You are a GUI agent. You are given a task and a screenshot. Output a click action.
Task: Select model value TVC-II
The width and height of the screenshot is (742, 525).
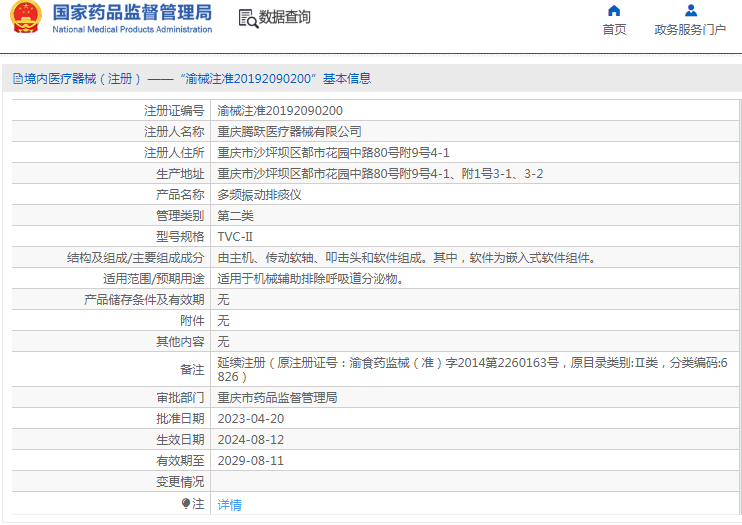[x=235, y=237]
